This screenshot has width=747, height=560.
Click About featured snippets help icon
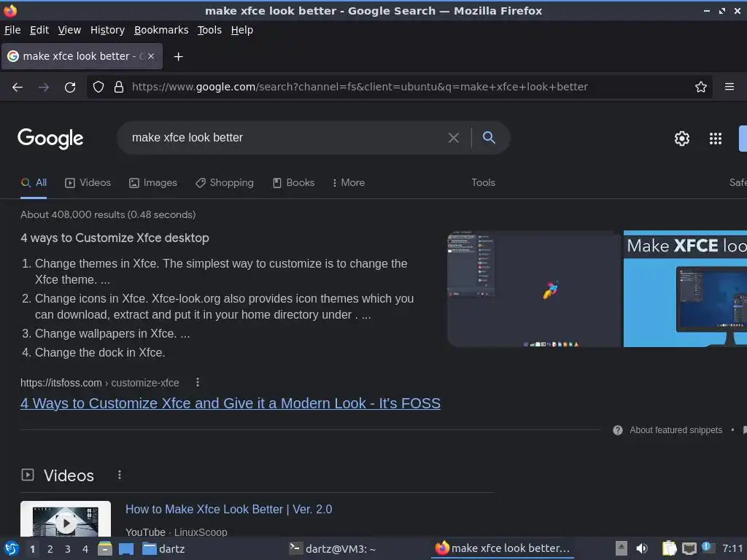(618, 430)
